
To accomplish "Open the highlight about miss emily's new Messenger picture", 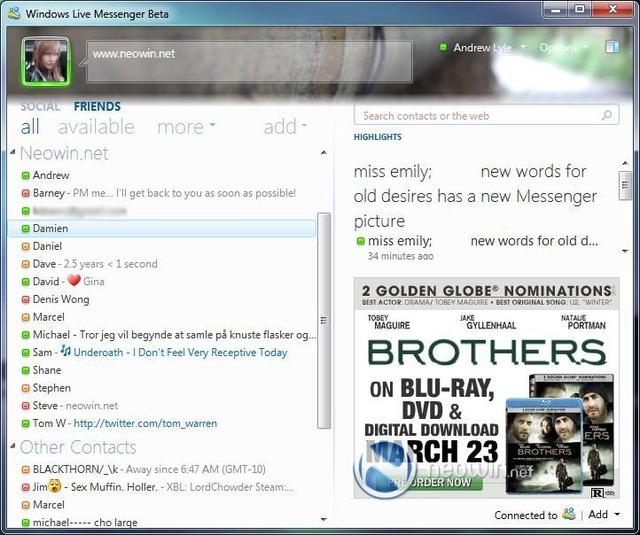I will 476,196.
